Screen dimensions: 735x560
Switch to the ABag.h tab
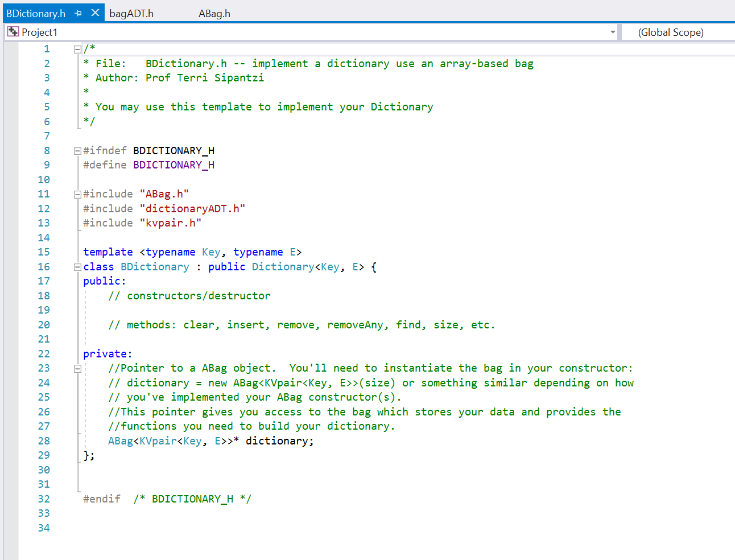point(214,13)
